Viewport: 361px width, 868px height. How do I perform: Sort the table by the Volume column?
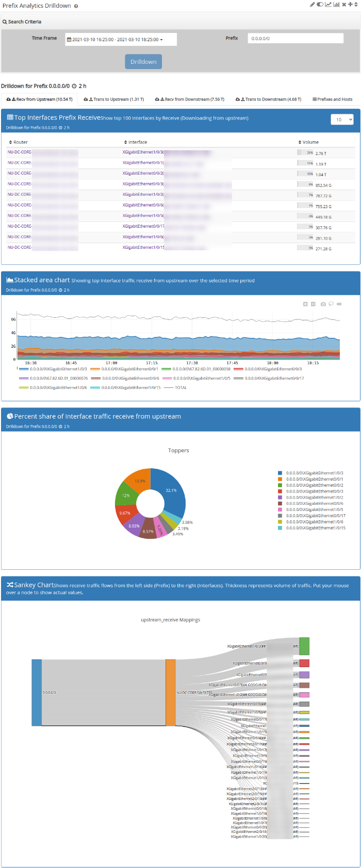[x=310, y=142]
